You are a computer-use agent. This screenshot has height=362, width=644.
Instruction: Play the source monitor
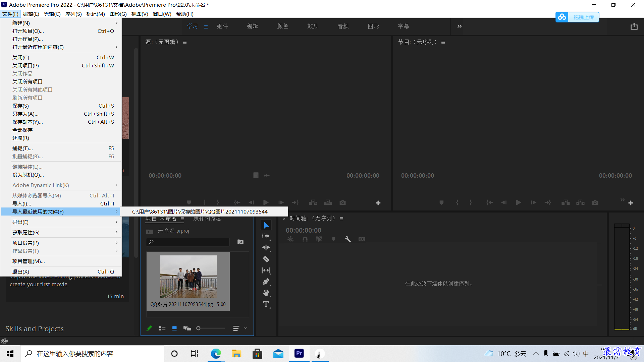[266, 202]
